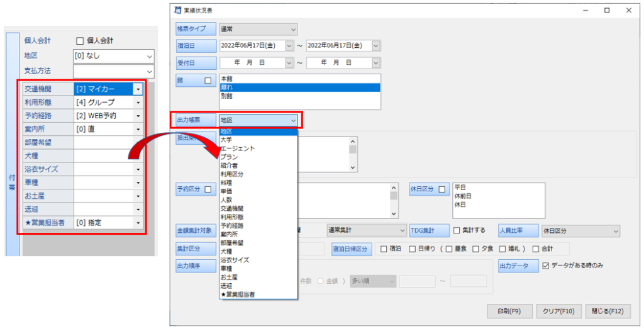Select プラン in the 出力帳票 list
The width and height of the screenshot is (644, 331).
229,157
